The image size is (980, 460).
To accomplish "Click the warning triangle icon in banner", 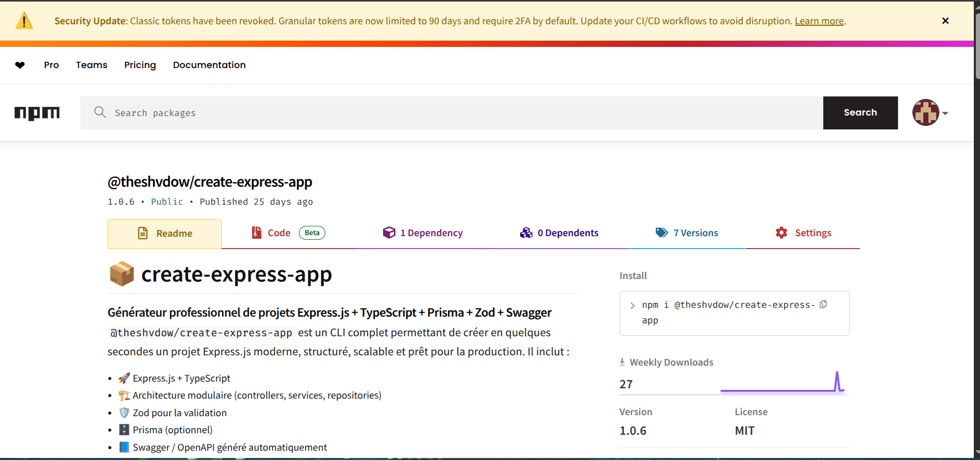I will click(x=24, y=21).
